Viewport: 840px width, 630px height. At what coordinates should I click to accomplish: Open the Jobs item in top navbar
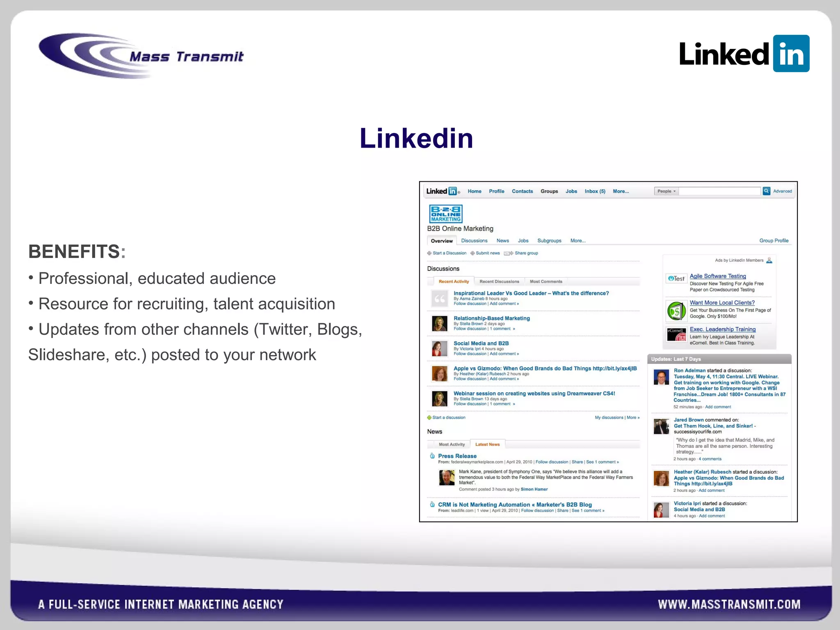tap(571, 191)
